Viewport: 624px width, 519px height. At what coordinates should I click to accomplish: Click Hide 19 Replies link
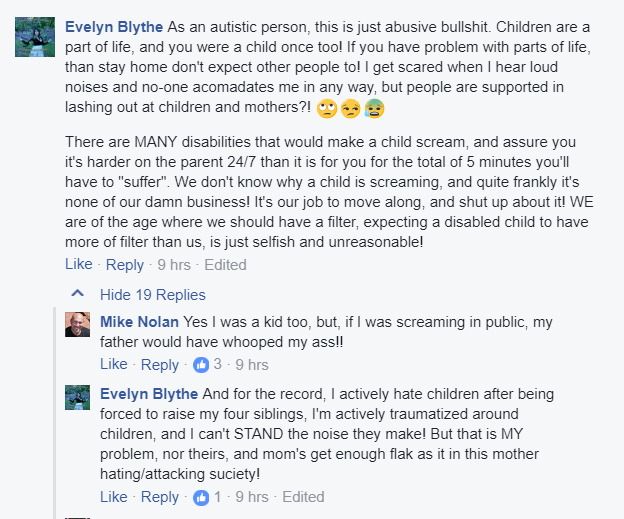tap(153, 295)
